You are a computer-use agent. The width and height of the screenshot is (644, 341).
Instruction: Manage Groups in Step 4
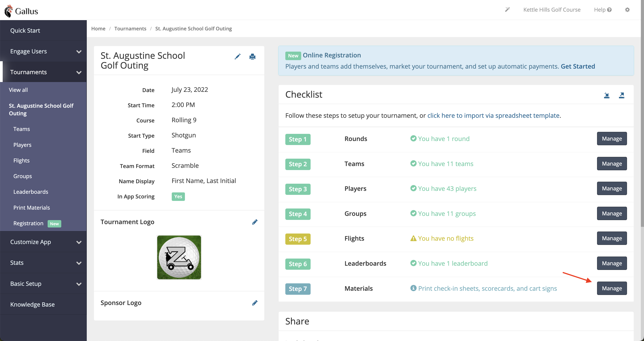tap(612, 213)
